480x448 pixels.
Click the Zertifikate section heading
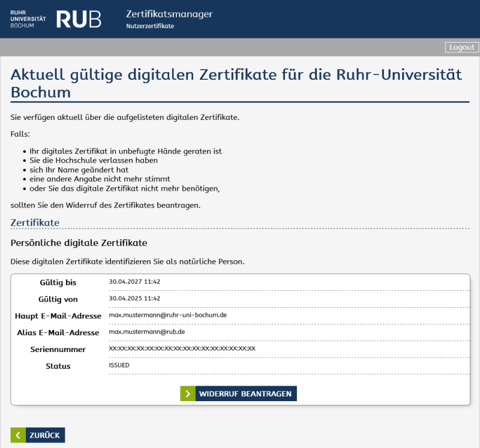coord(35,223)
